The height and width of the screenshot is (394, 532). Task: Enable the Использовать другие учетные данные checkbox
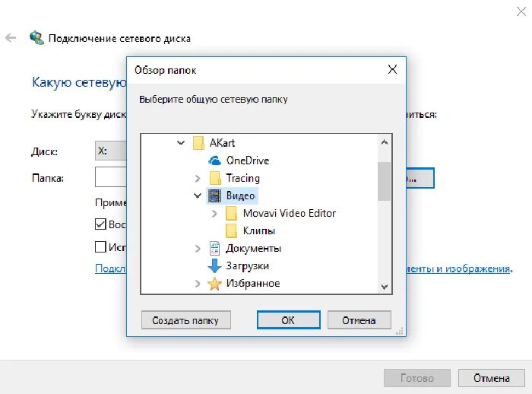(x=100, y=246)
